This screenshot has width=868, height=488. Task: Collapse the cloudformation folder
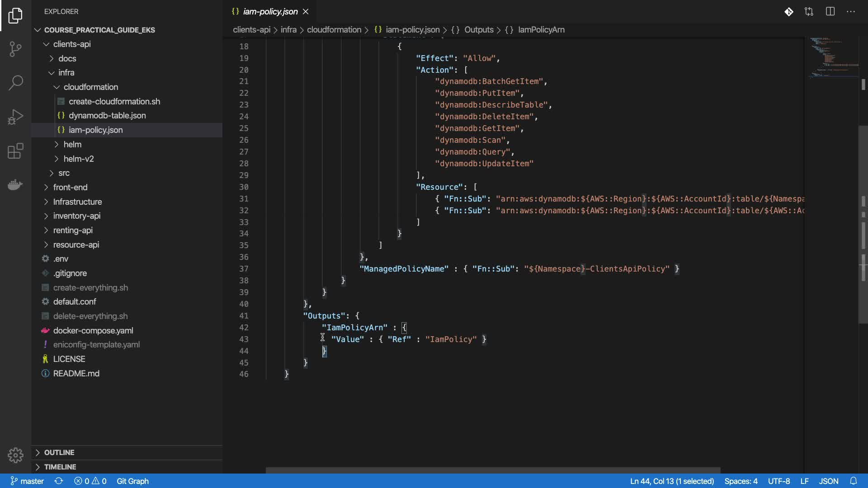coord(90,87)
